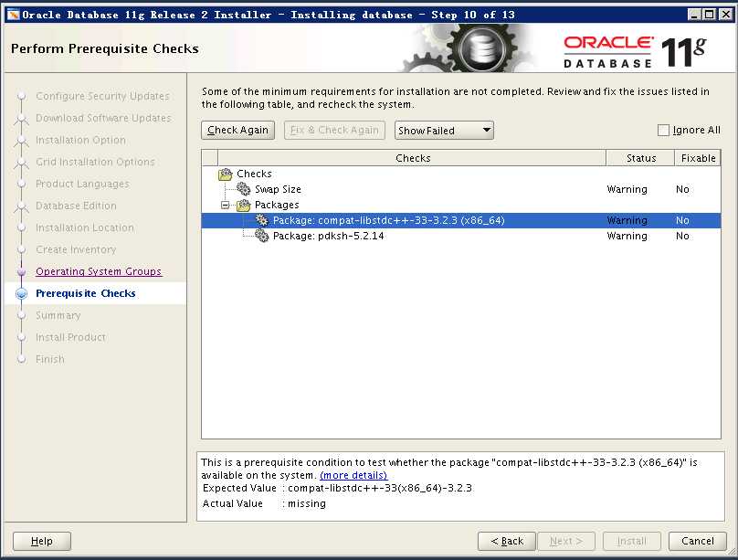Click the Check Again button
738x560 pixels.
click(x=237, y=131)
